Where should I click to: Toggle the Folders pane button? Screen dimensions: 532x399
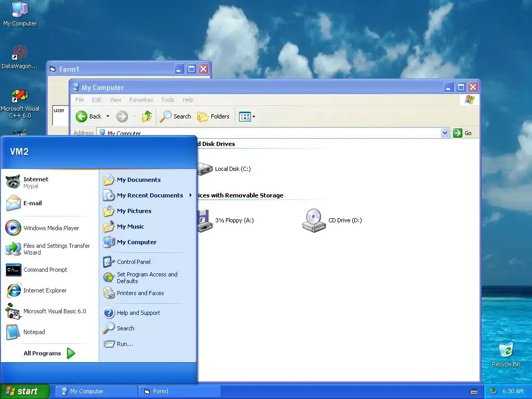[x=214, y=116]
